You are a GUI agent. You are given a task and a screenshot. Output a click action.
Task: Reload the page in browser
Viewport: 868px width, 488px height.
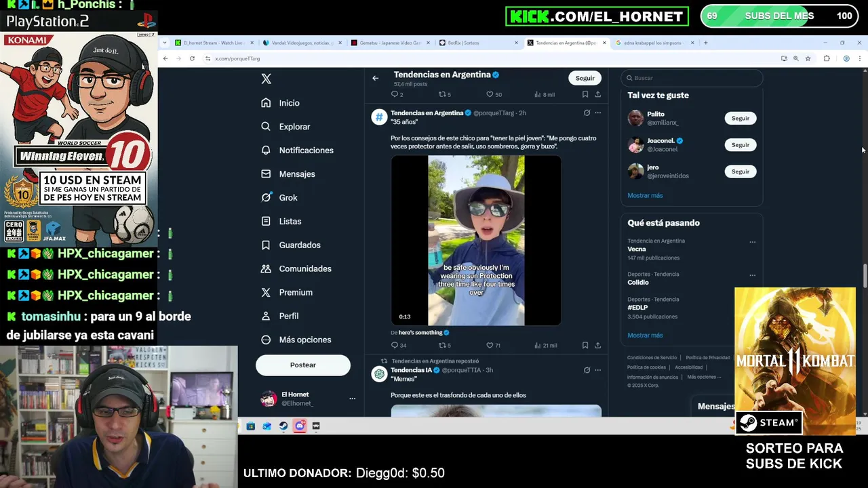(x=192, y=59)
